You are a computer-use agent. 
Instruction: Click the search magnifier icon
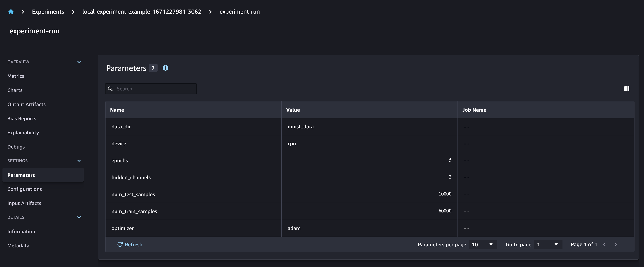(x=110, y=89)
